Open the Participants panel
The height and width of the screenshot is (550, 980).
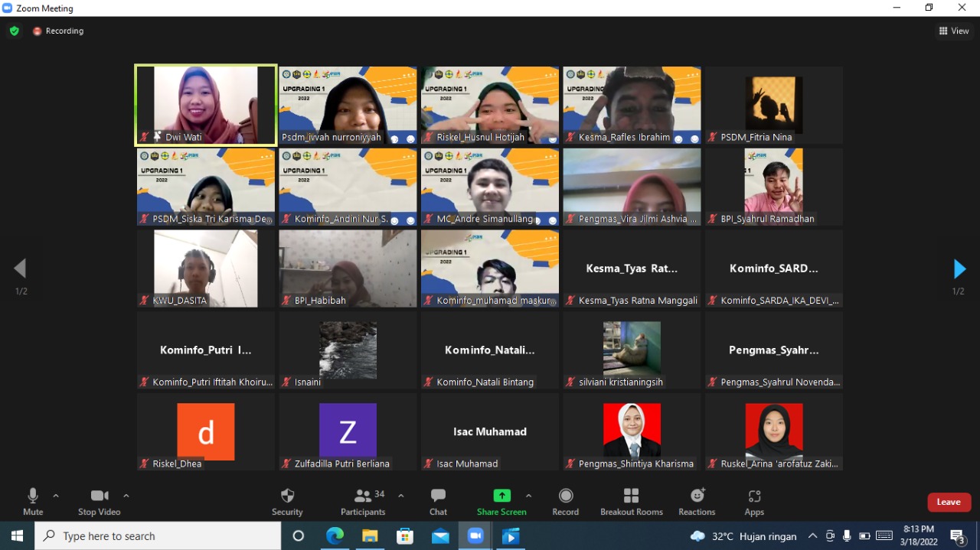point(363,501)
